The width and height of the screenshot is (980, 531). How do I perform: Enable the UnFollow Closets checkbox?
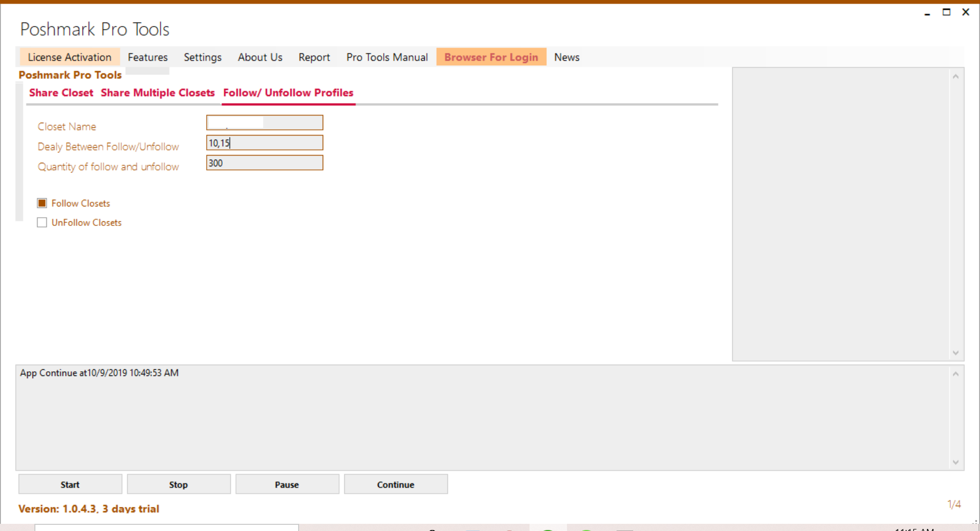pyautogui.click(x=42, y=222)
